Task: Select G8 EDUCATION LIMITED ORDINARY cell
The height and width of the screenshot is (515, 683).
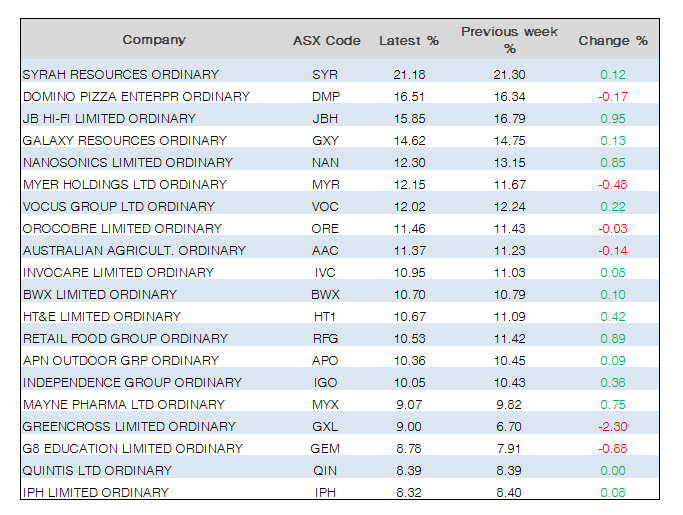Action: click(132, 449)
